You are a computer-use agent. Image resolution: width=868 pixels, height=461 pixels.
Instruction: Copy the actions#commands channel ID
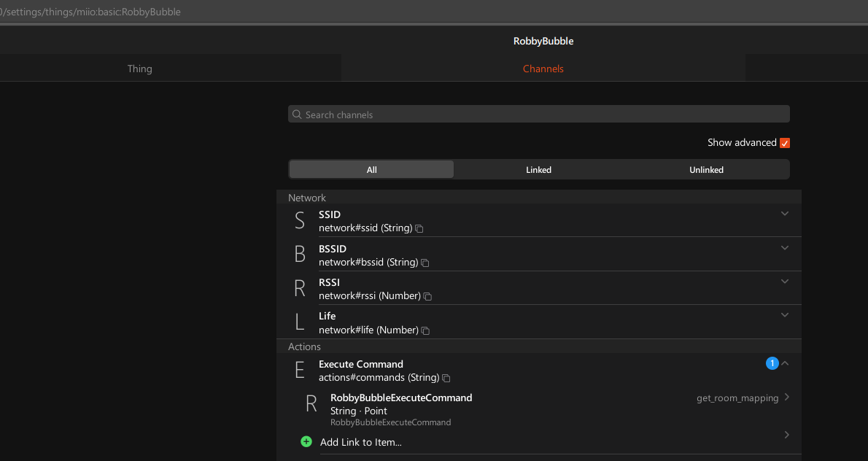pos(446,378)
